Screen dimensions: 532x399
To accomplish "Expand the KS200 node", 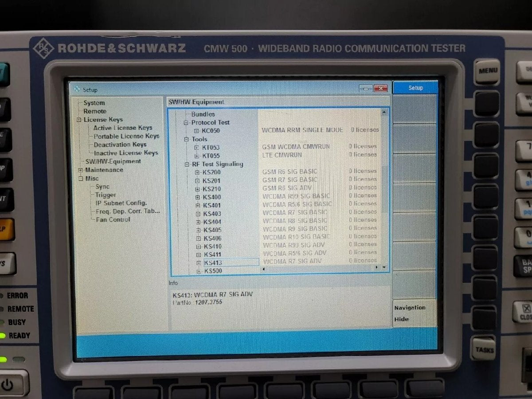I will click(197, 172).
